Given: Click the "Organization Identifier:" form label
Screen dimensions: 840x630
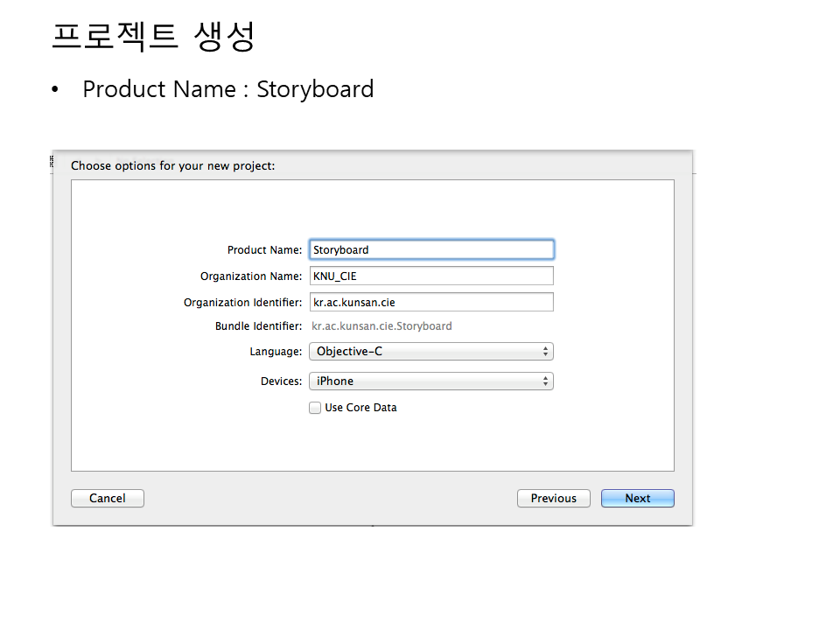Looking at the screenshot, I should [x=242, y=303].
